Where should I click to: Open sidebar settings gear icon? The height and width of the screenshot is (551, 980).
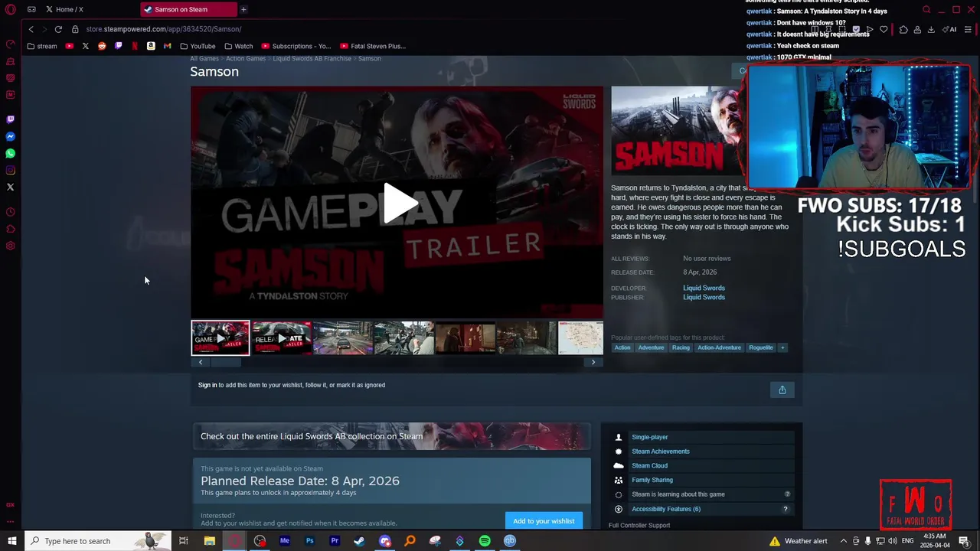pyautogui.click(x=11, y=246)
